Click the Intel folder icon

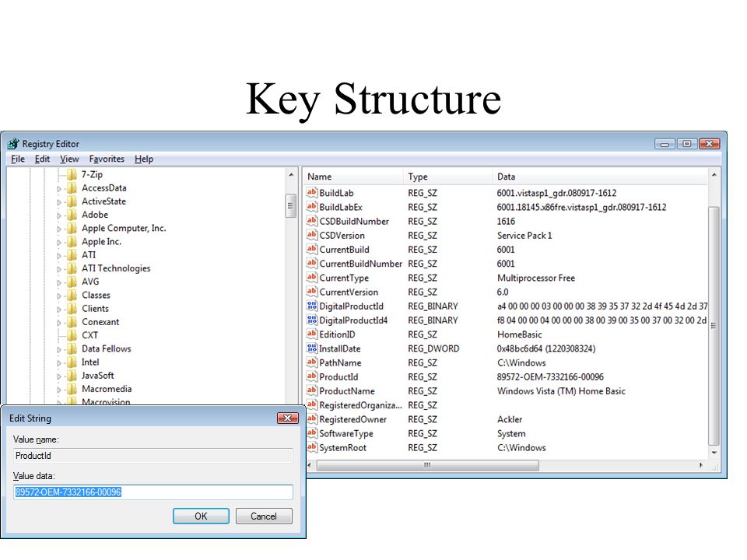(x=72, y=362)
